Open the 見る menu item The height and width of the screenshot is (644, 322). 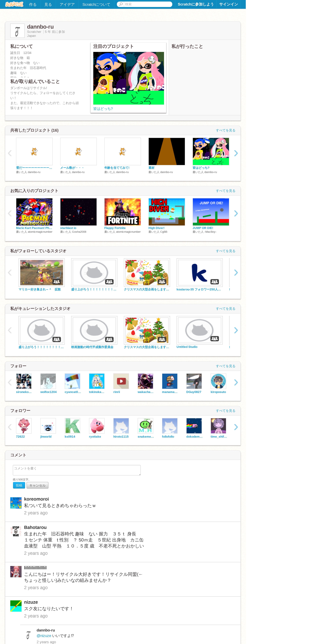(x=48, y=5)
